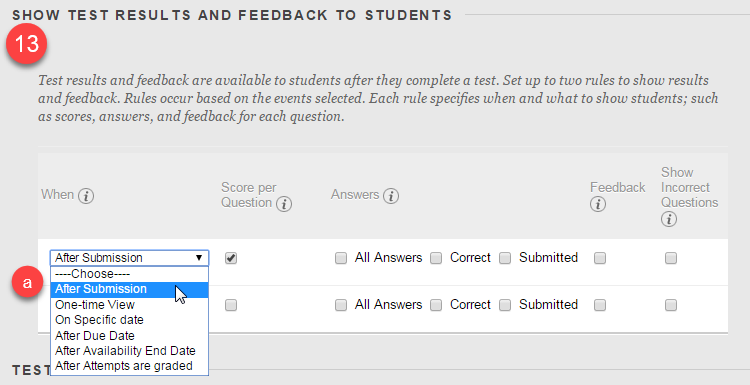Pick After Due Date from dropdown
Screen dimensions: 750x385
pos(129,336)
